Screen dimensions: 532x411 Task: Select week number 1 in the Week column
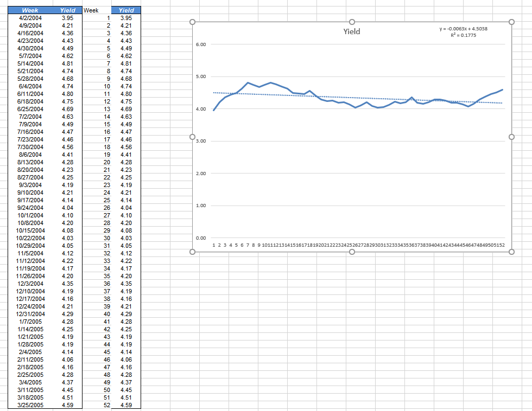pyautogui.click(x=97, y=18)
